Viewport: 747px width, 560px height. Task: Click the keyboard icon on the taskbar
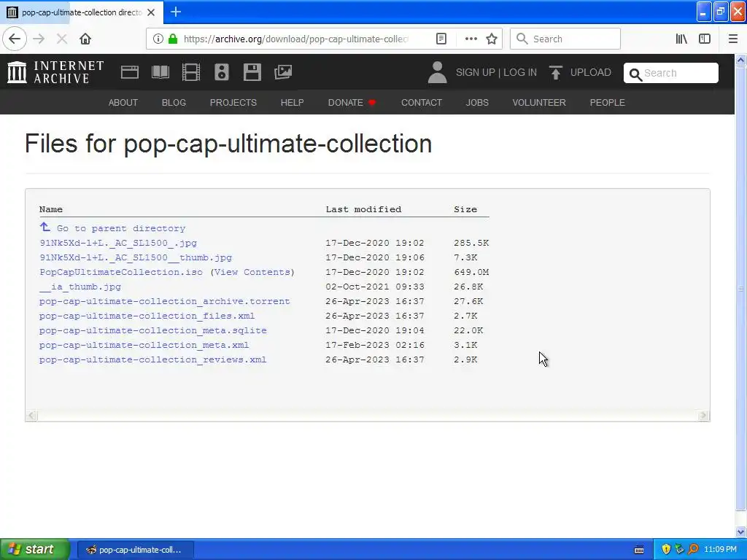tap(639, 550)
